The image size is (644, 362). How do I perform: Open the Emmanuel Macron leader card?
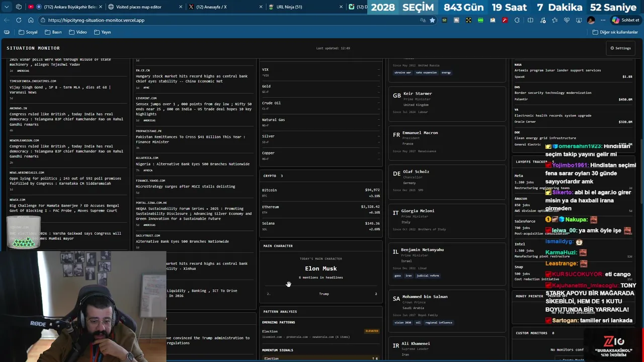(447, 142)
